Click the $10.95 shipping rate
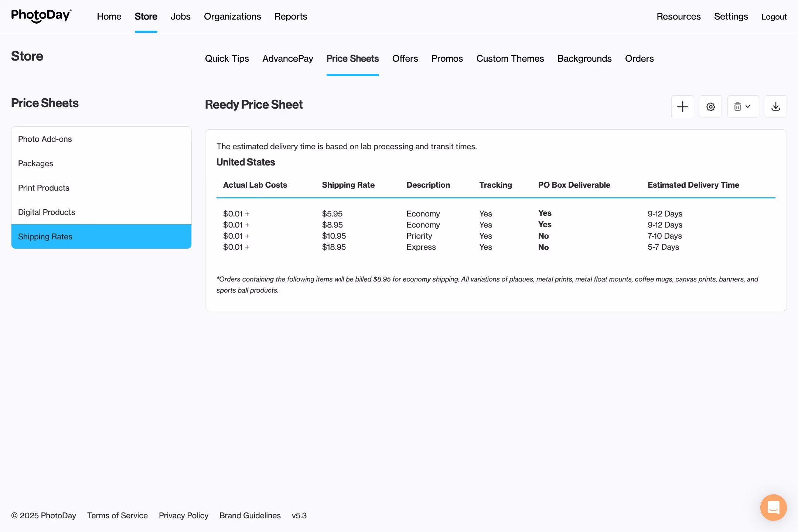798x532 pixels. coord(334,236)
